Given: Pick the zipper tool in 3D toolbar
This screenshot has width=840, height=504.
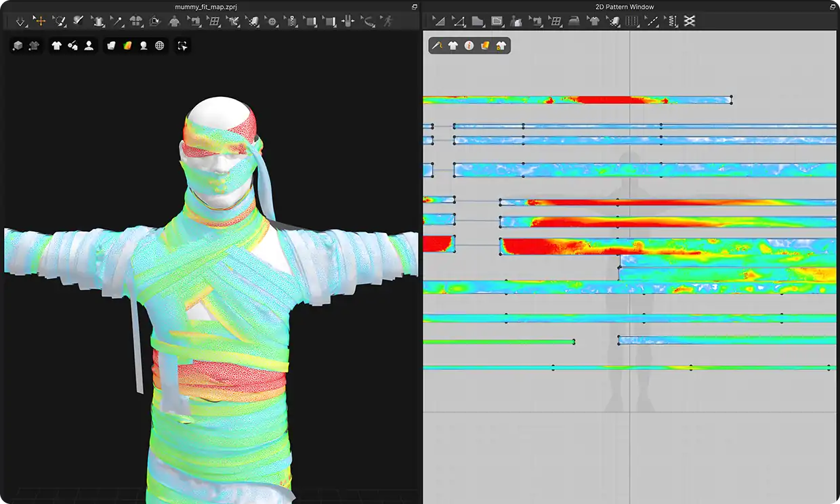Looking at the screenshot, I should [x=292, y=22].
